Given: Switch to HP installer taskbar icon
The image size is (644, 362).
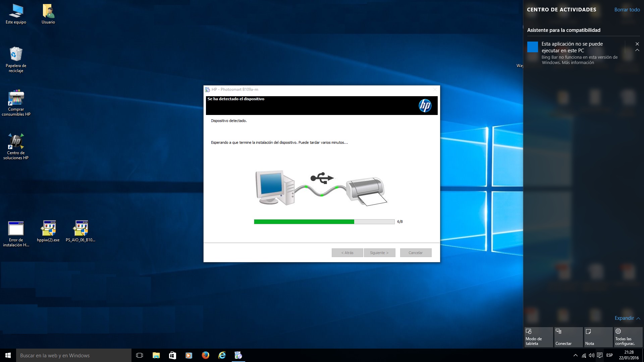Looking at the screenshot, I should [238, 355].
